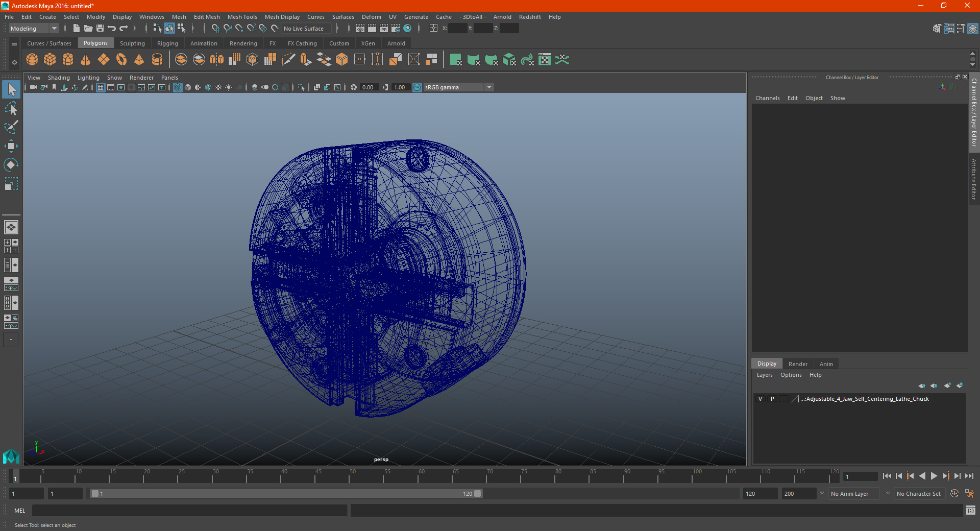Viewport: 980px width, 531px height.
Task: Toggle wireframe display in viewport toolbar
Action: pos(178,87)
